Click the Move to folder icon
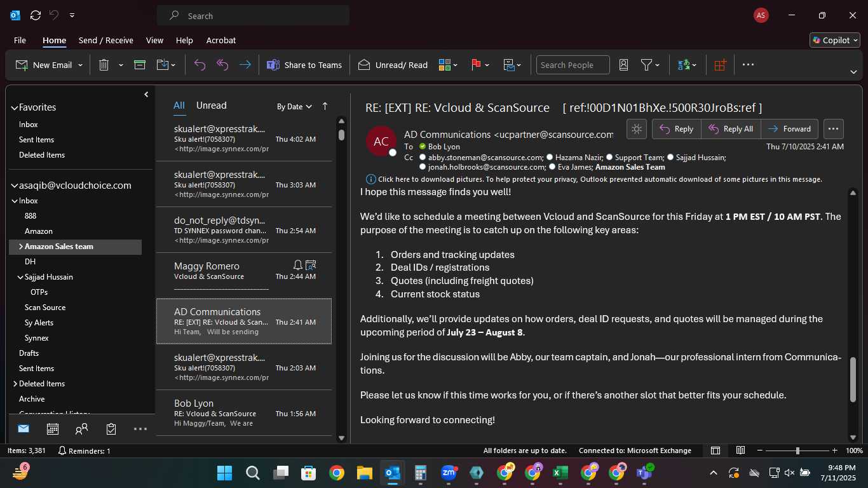The height and width of the screenshot is (488, 868). click(162, 65)
